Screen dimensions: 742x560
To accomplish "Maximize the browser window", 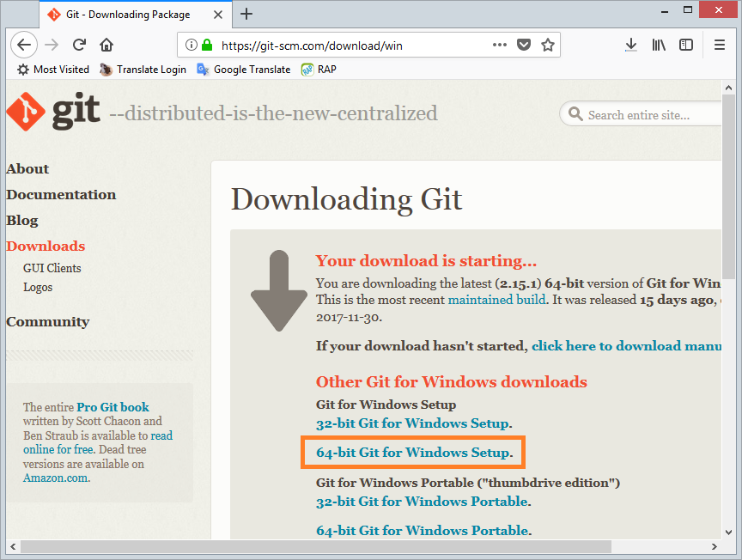I will [x=688, y=10].
